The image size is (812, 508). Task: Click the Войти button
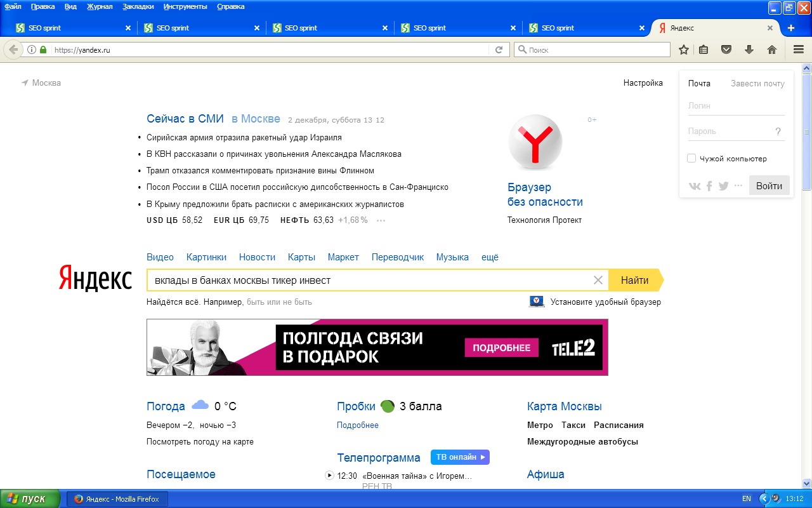(x=769, y=186)
